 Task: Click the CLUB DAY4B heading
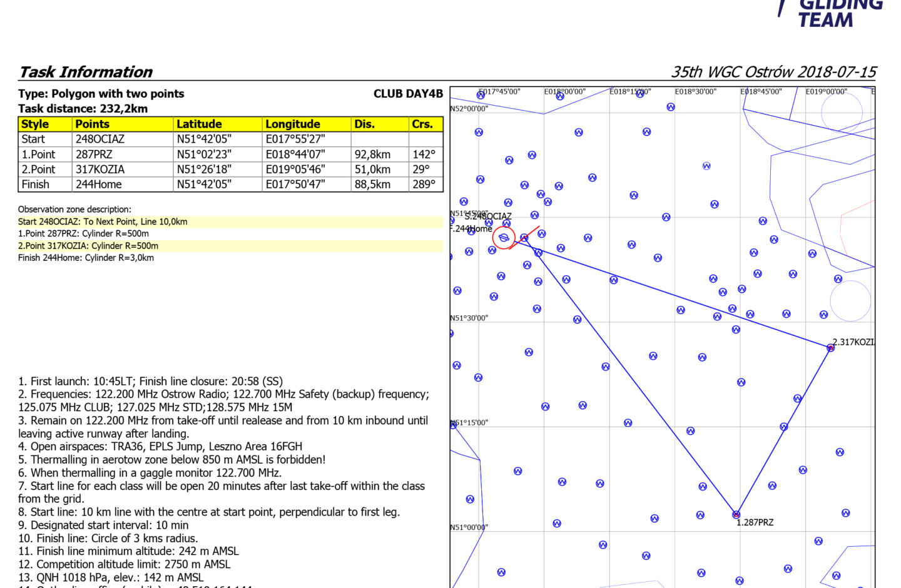point(408,94)
